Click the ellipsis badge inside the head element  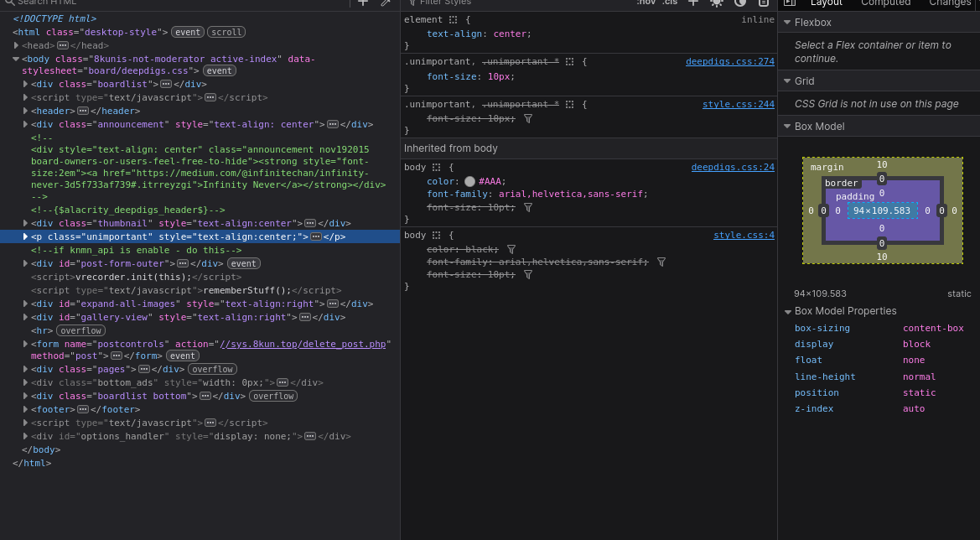(63, 45)
